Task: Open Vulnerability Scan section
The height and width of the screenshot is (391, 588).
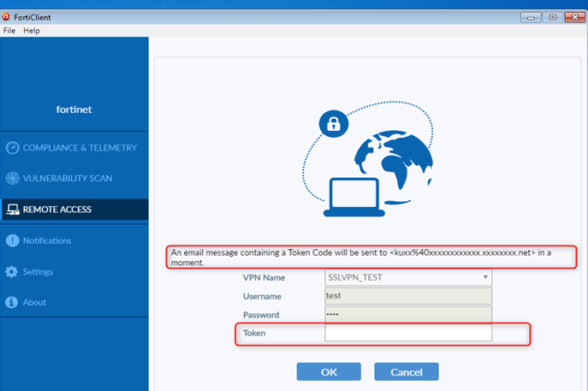Action: [68, 178]
